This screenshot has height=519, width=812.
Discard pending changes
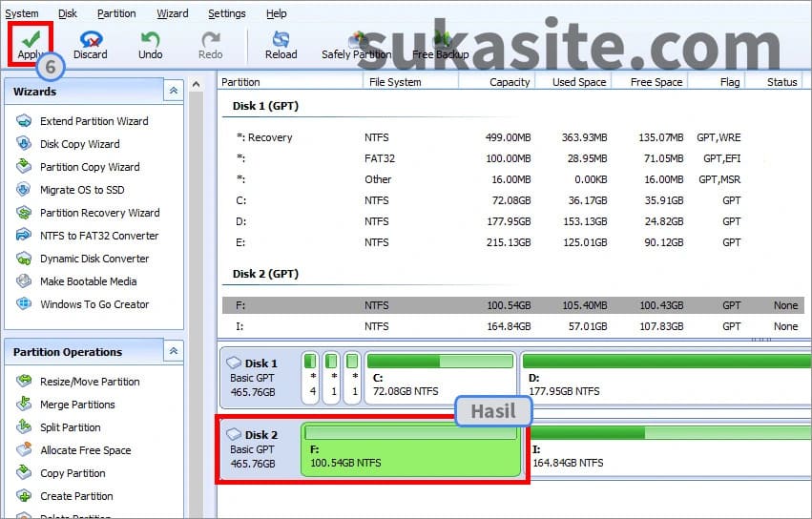click(90, 45)
